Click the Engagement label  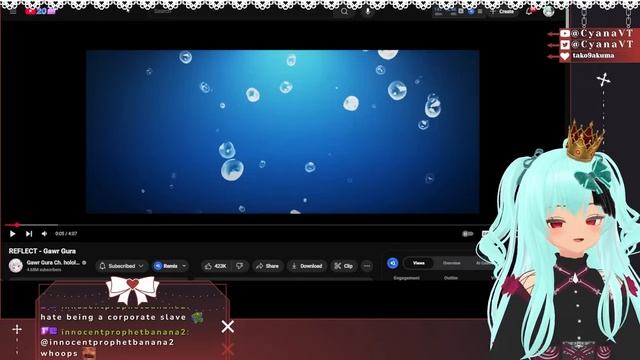(407, 278)
